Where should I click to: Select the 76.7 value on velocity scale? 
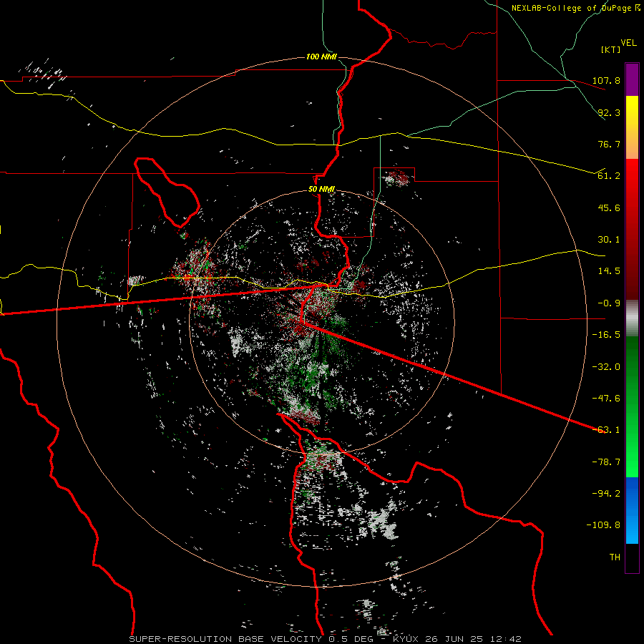click(609, 144)
